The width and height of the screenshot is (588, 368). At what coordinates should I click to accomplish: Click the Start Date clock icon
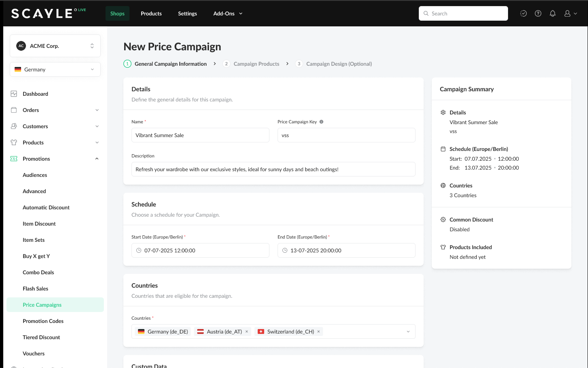pyautogui.click(x=139, y=250)
